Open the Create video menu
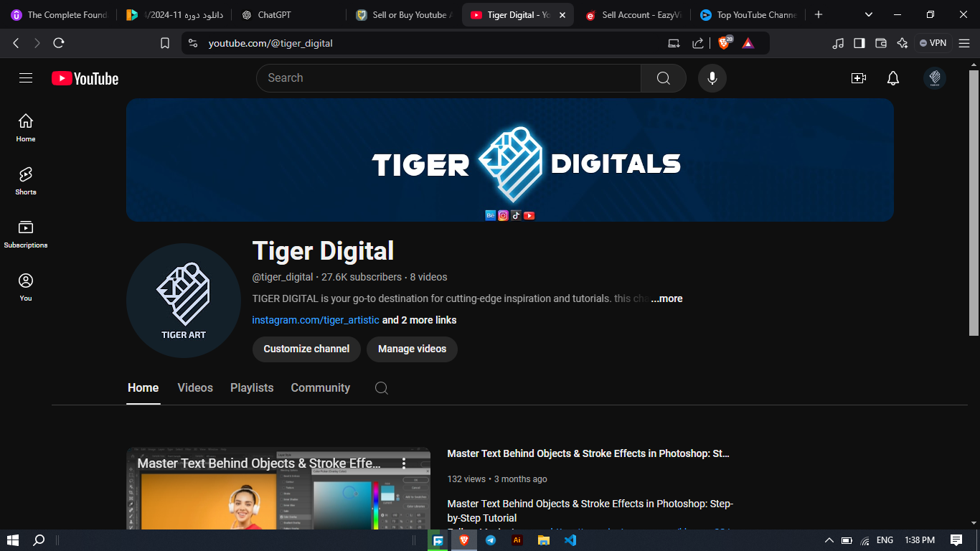 (x=859, y=78)
